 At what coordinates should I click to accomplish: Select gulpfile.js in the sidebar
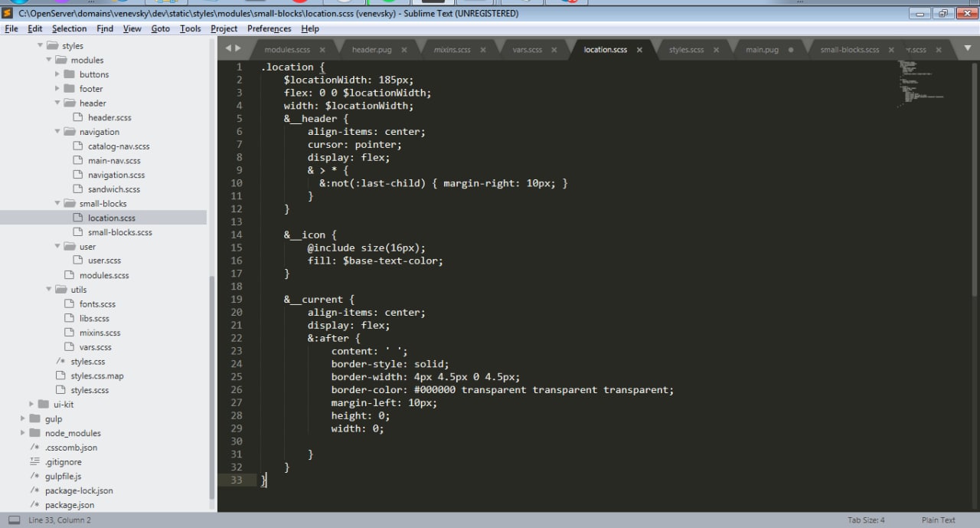click(63, 476)
